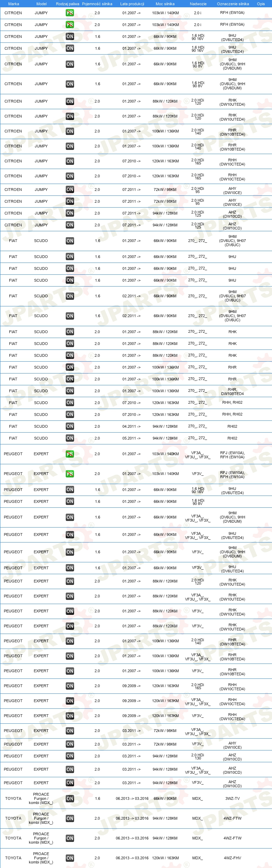Image resolution: width=272 pixels, height=868 pixels.
Task: Click the Lata produkcji column header
Action: coord(132,4)
